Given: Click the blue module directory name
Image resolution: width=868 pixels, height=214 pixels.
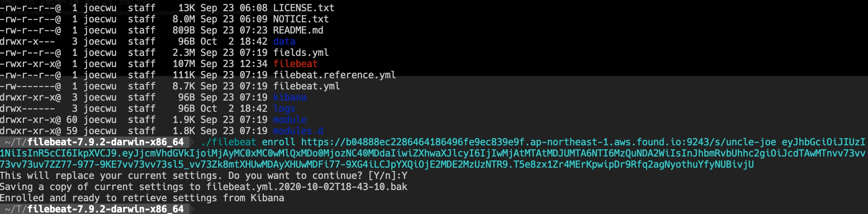Looking at the screenshot, I should click(x=289, y=120).
